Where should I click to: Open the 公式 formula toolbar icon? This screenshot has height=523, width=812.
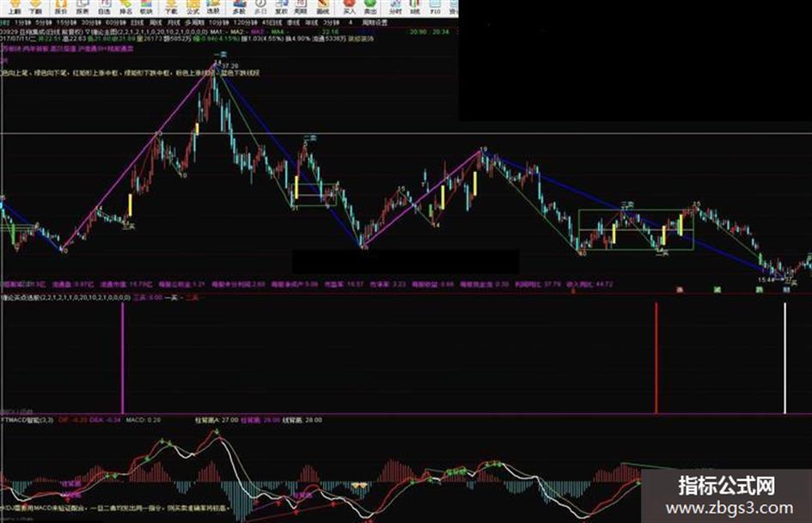[x=192, y=7]
